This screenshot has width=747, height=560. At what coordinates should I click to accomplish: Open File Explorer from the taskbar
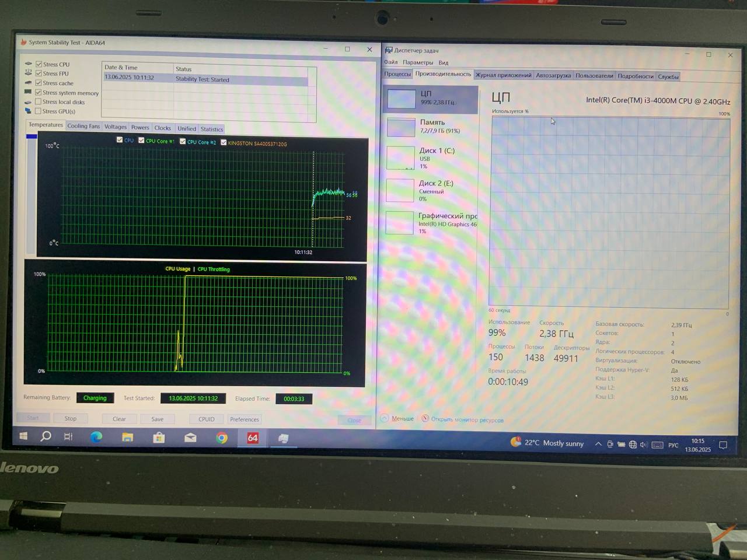pyautogui.click(x=127, y=437)
